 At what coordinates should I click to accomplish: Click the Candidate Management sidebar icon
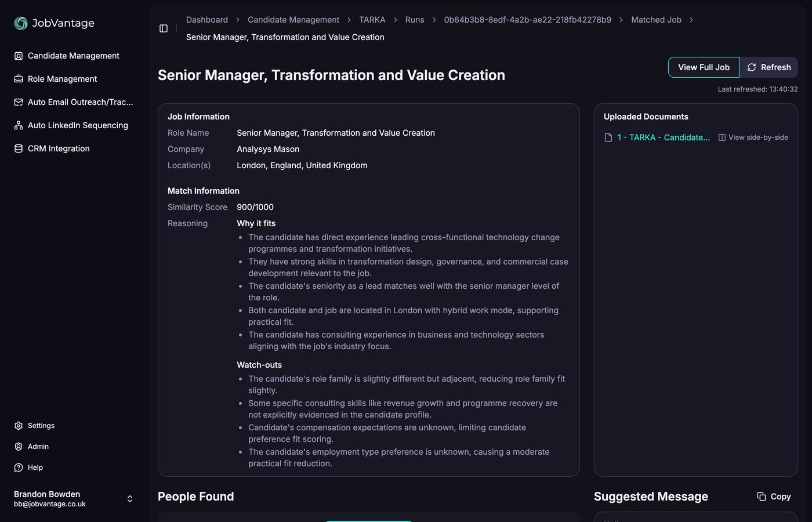(x=19, y=56)
